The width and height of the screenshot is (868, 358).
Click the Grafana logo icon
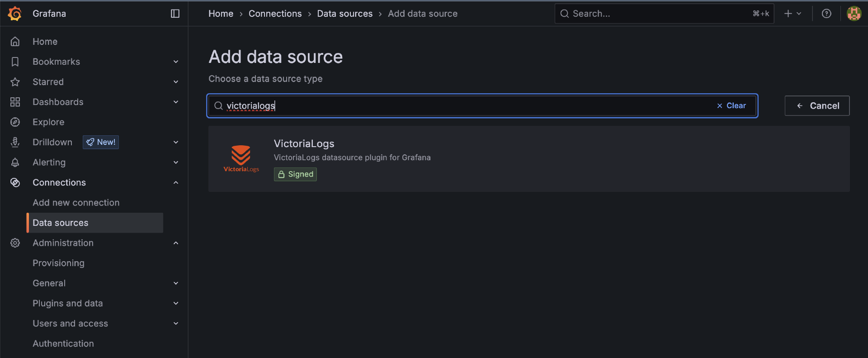15,14
